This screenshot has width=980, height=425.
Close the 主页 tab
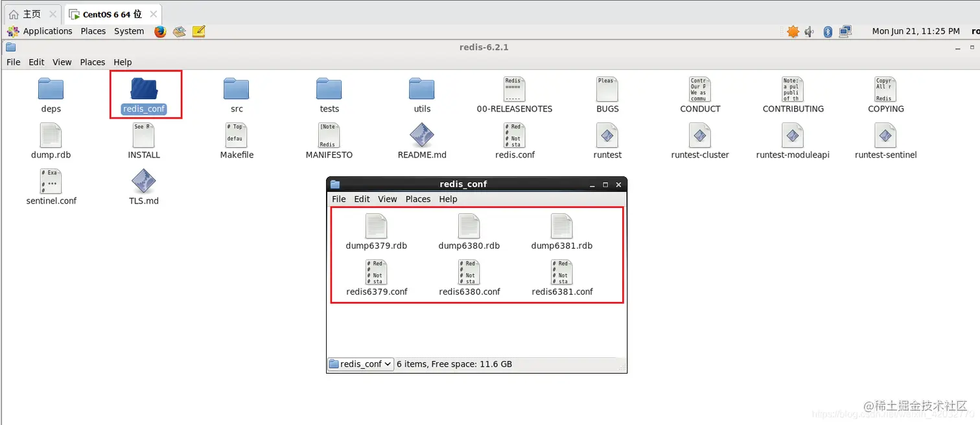click(53, 14)
